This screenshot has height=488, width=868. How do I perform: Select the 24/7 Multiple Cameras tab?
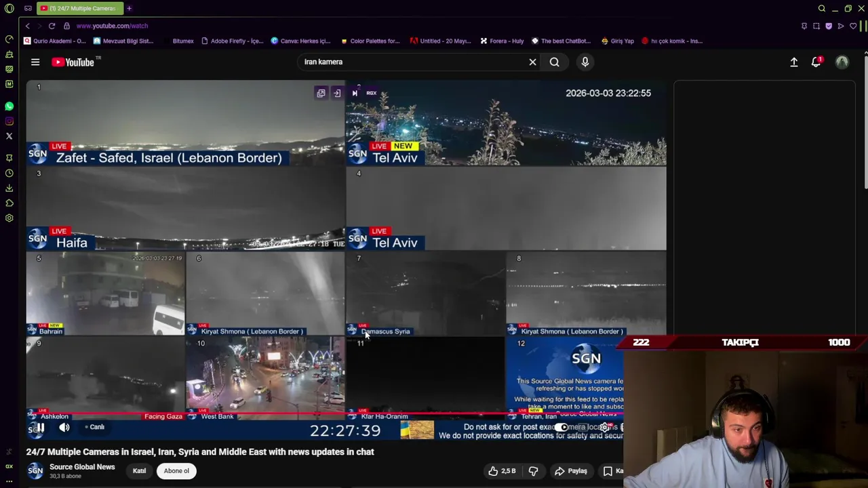[80, 9]
